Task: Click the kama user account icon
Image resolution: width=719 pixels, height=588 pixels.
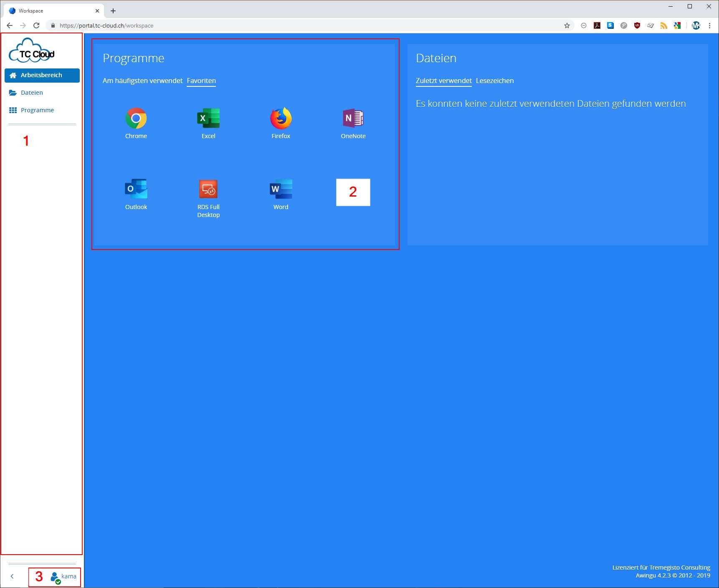Action: click(x=55, y=577)
